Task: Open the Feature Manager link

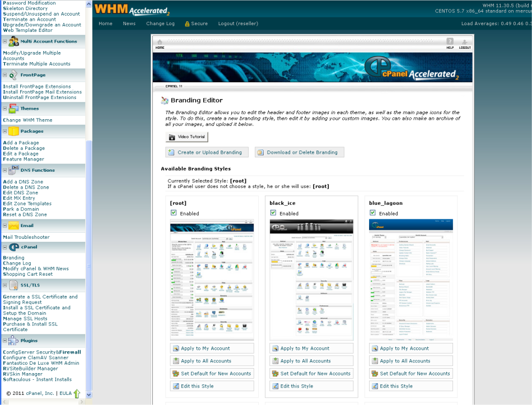Action: pos(24,159)
